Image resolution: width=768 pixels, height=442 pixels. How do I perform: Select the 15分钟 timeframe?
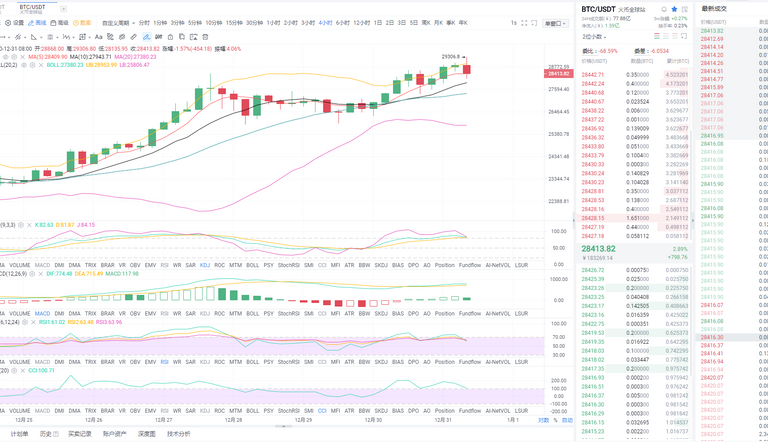tap(234, 23)
